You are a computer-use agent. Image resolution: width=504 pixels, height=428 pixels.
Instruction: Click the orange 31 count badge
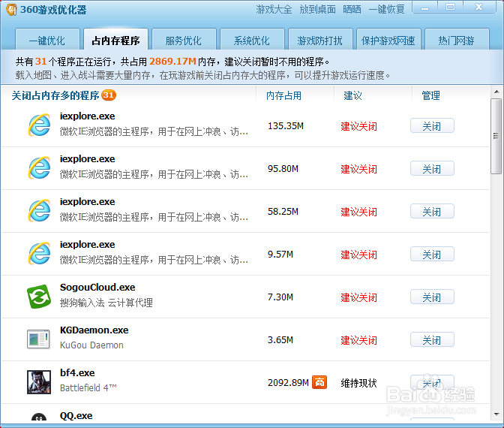point(109,95)
